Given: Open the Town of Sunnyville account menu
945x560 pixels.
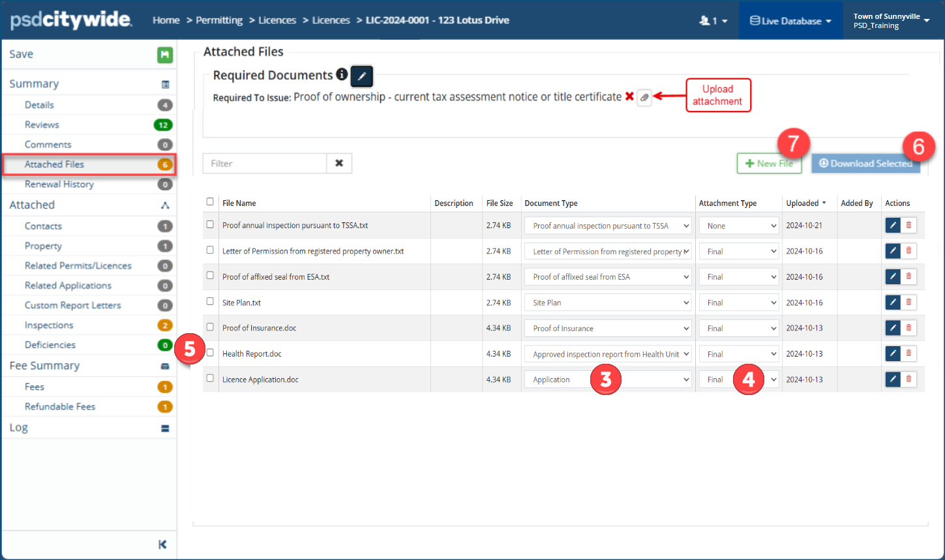Looking at the screenshot, I should 891,21.
